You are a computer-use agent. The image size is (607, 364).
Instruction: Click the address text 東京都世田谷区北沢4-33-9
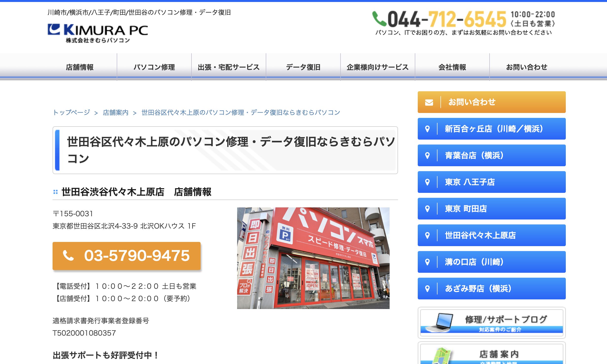[124, 226]
